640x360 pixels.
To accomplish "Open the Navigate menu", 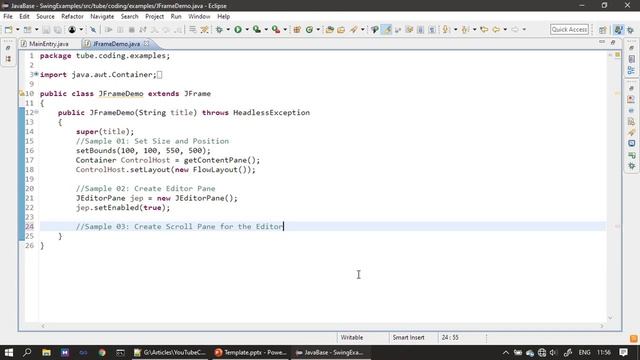I will click(x=102, y=16).
